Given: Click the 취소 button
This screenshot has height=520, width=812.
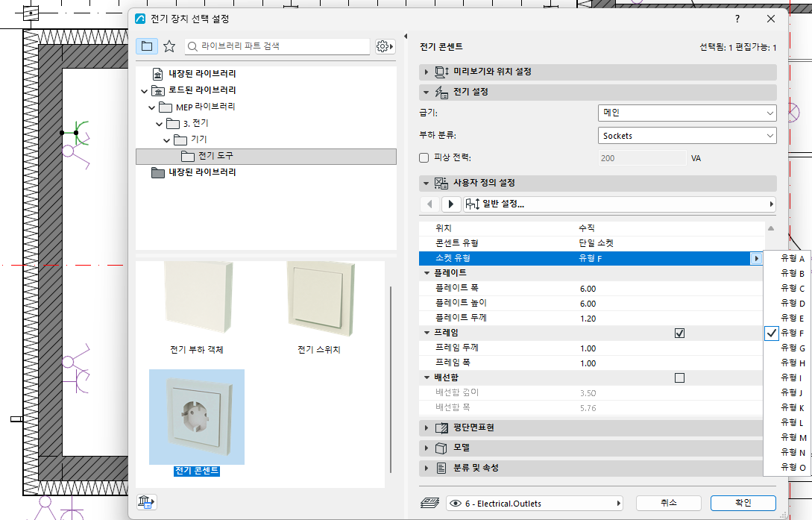Looking at the screenshot, I should click(669, 503).
